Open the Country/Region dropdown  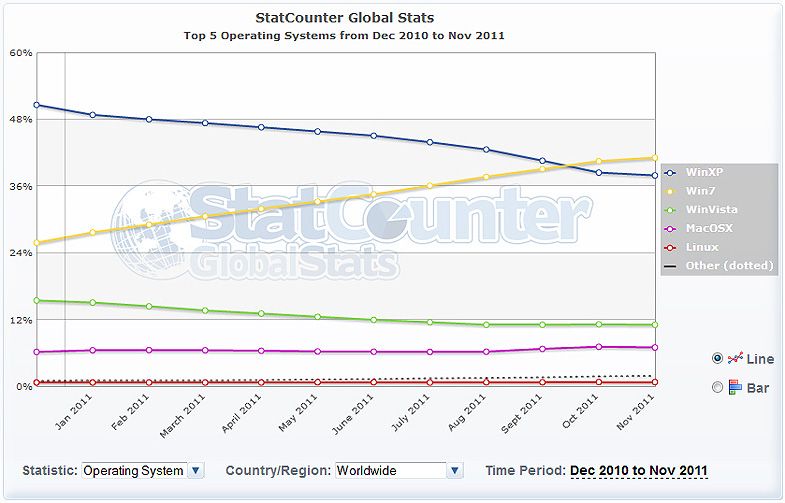tap(455, 471)
